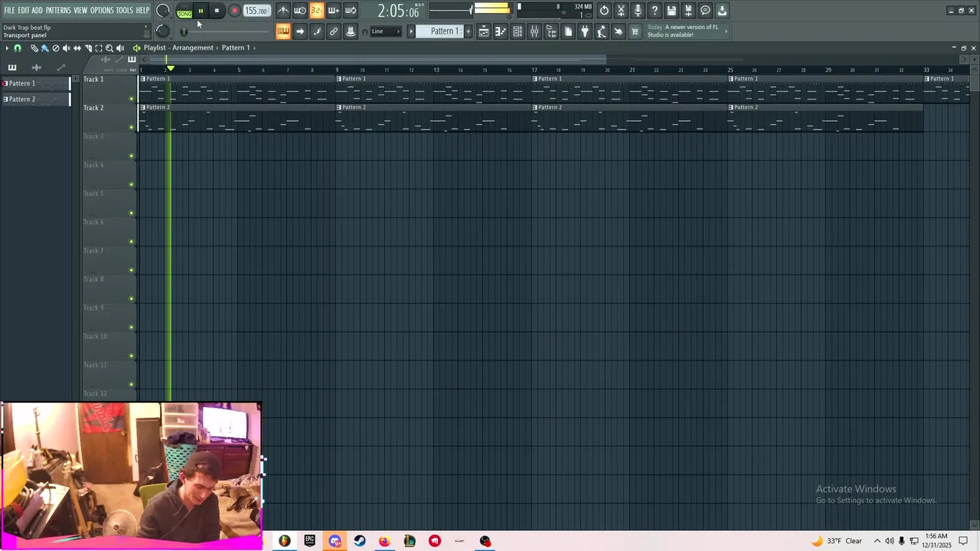
Task: Toggle the 3-2-1 recording countdown
Action: [x=316, y=11]
